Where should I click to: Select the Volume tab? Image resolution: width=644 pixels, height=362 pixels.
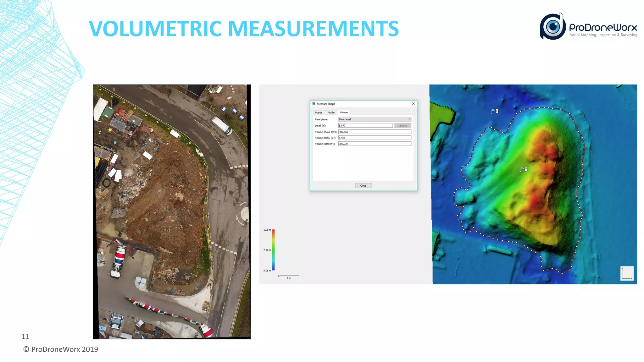coord(344,112)
